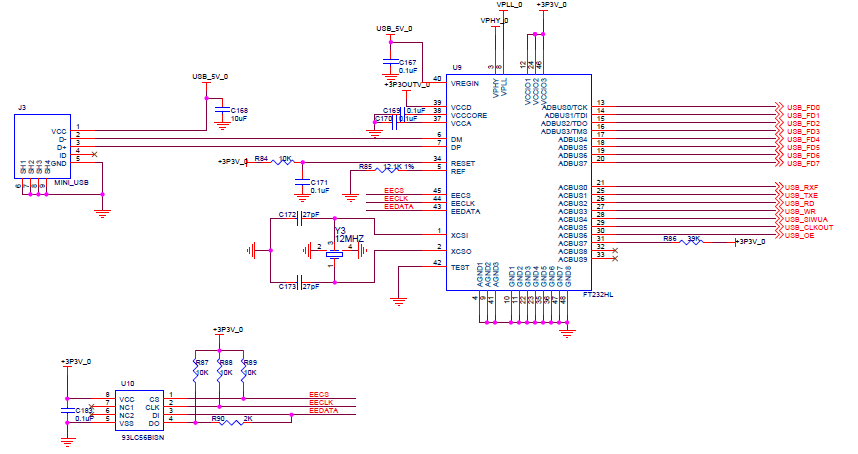Viewport: 858px width, 454px height.
Task: Select the U9 FT232HL chip body
Action: tap(519, 183)
